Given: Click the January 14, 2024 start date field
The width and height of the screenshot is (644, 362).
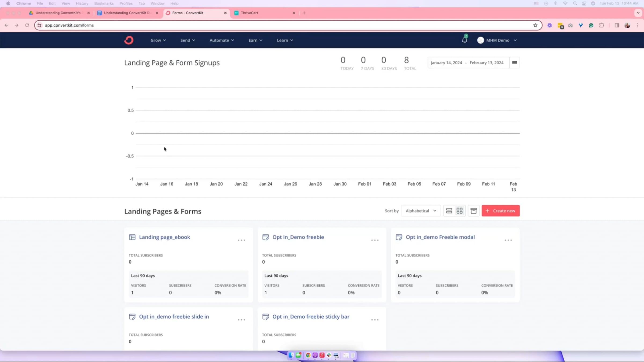Looking at the screenshot, I should click(x=446, y=63).
